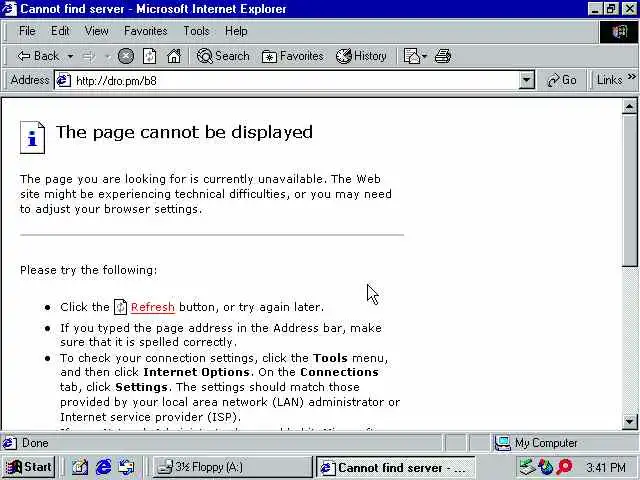The width and height of the screenshot is (640, 480).
Task: Click Cannot find server taskbar button
Action: [395, 467]
